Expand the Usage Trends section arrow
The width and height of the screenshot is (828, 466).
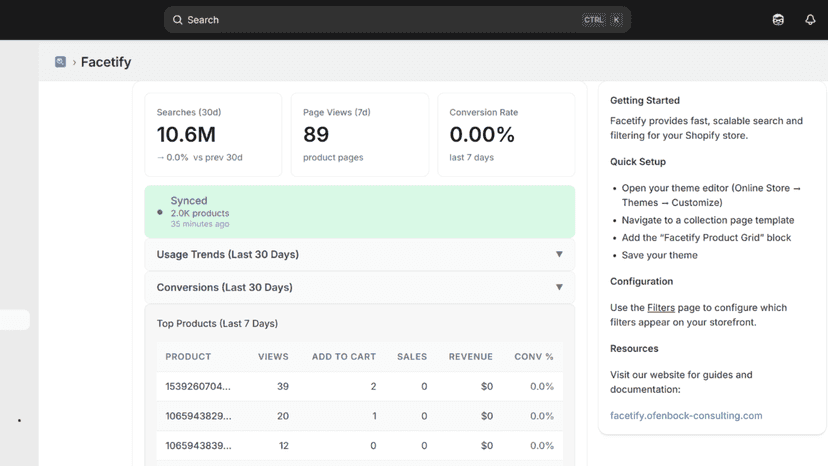pyautogui.click(x=559, y=254)
